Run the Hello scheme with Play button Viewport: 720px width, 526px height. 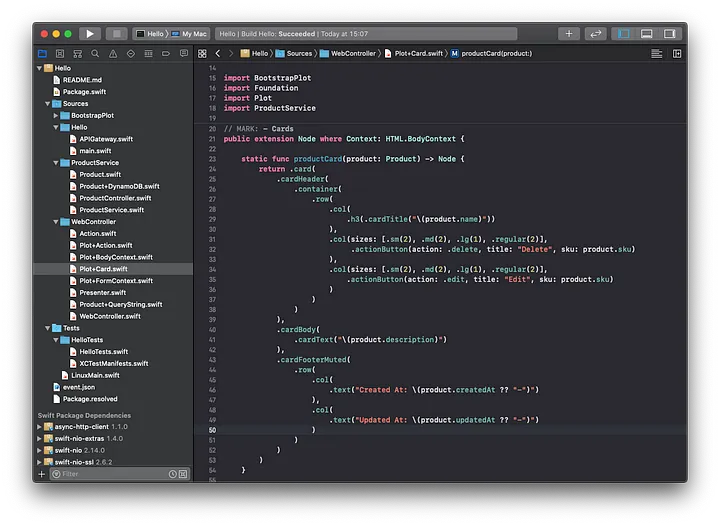tap(90, 34)
